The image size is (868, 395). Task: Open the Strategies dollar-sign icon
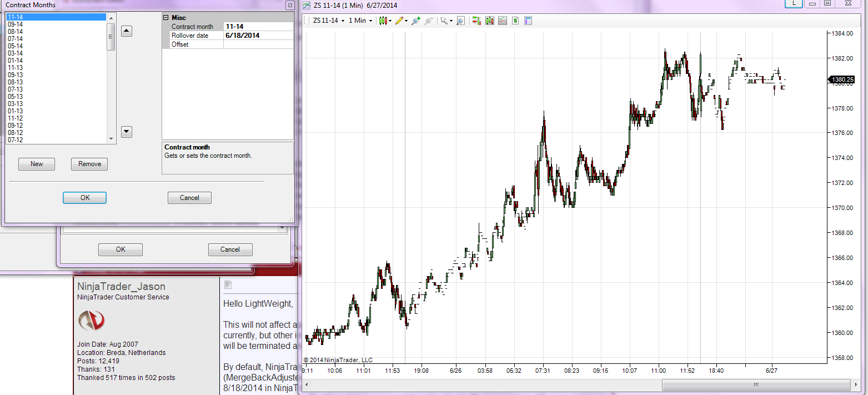[515, 21]
